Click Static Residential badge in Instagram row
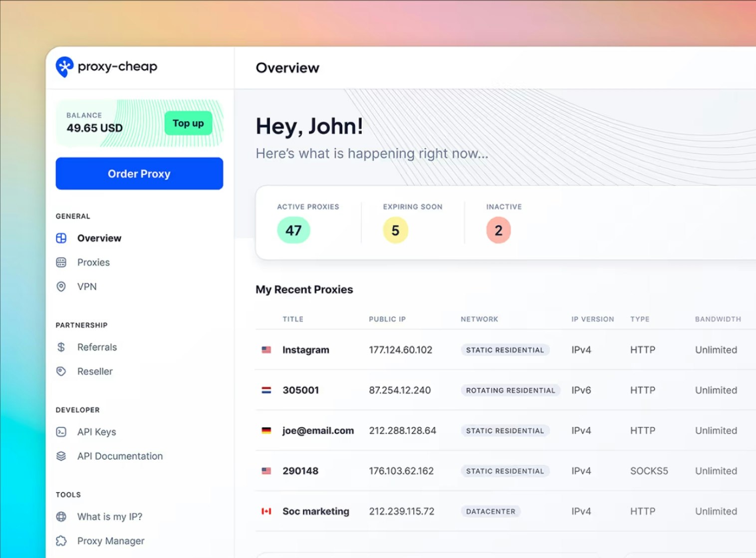Viewport: 756px width, 558px height. pyautogui.click(x=505, y=350)
